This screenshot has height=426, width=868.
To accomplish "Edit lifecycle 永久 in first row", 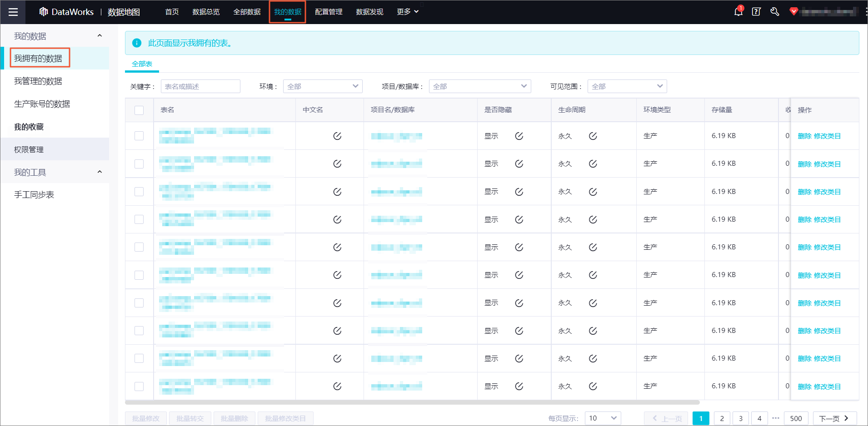I will pyautogui.click(x=593, y=136).
